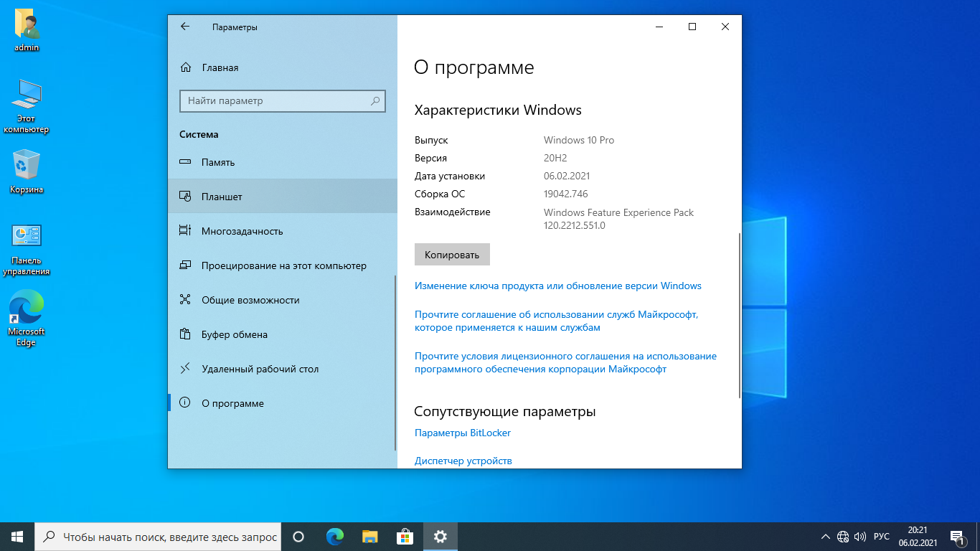Switch input language via РУС
This screenshot has height=551, width=980.
click(x=882, y=537)
